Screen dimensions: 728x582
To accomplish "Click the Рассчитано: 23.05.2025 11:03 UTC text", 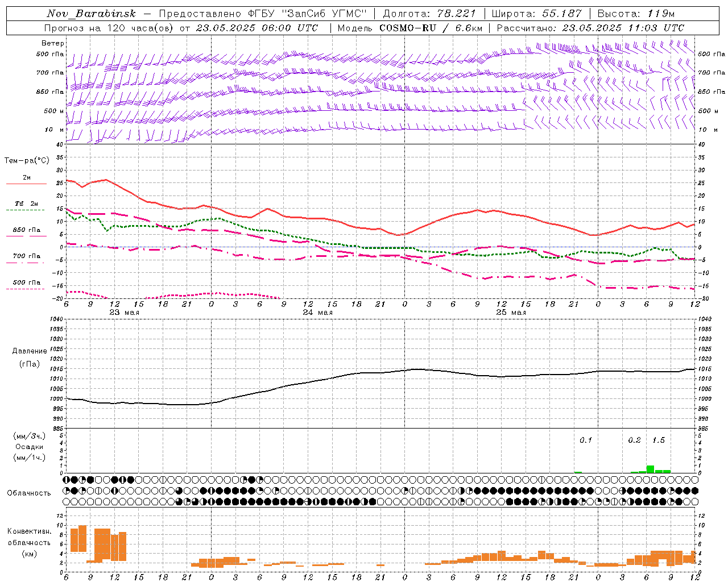I will tap(590, 28).
